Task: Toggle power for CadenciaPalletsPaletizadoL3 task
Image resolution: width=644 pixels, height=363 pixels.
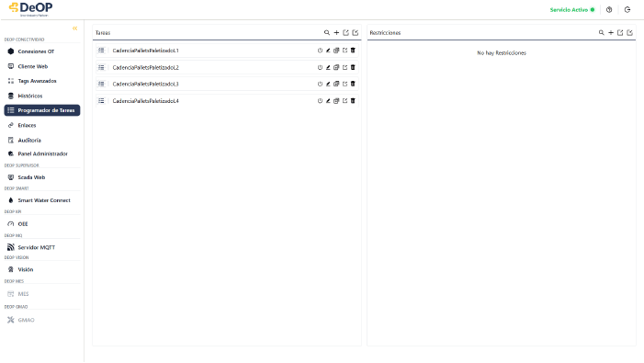Action: pyautogui.click(x=320, y=84)
